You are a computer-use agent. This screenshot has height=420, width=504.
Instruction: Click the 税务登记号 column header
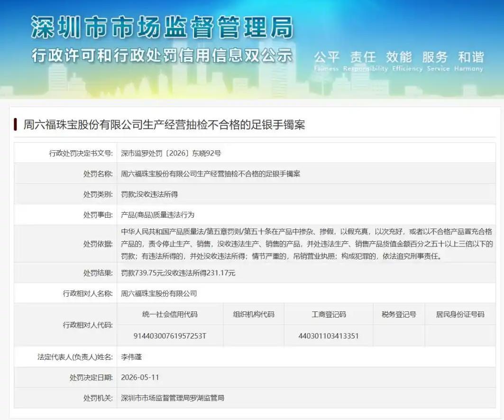tap(399, 314)
